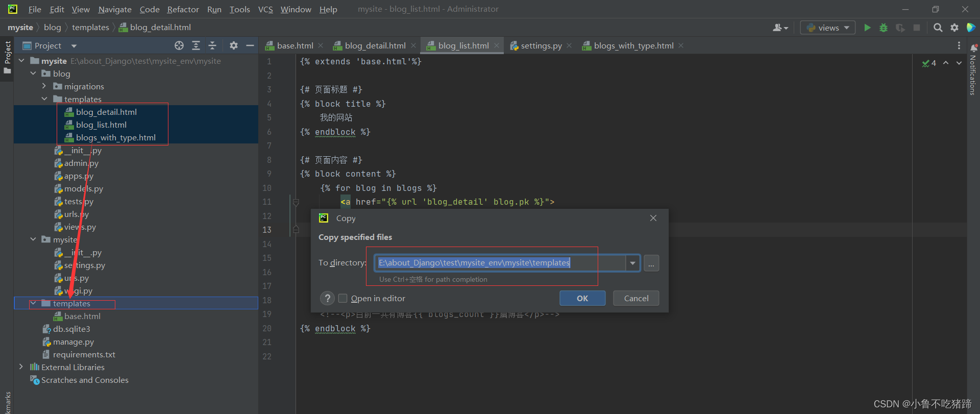Image resolution: width=980 pixels, height=414 pixels.
Task: Open Notifications side panel
Action: click(973, 69)
